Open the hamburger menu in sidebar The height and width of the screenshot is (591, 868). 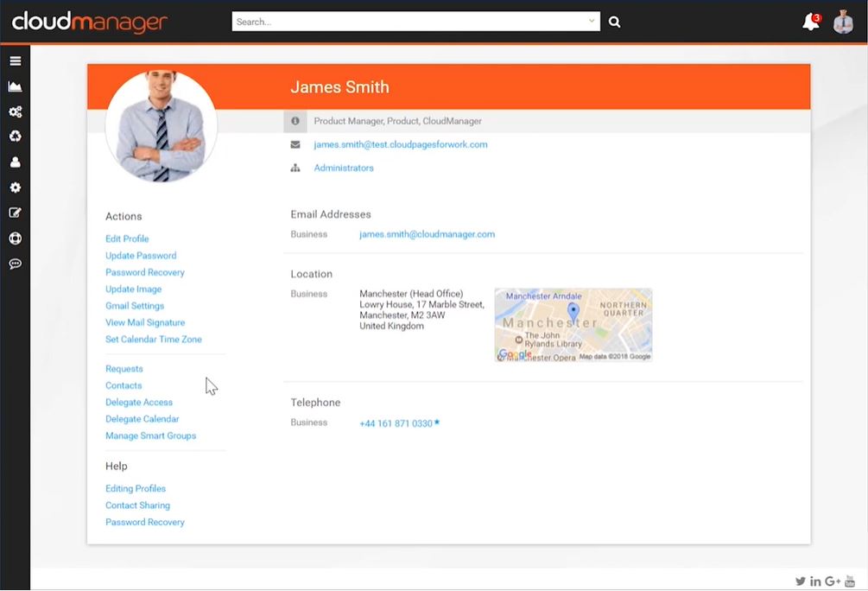[x=16, y=61]
